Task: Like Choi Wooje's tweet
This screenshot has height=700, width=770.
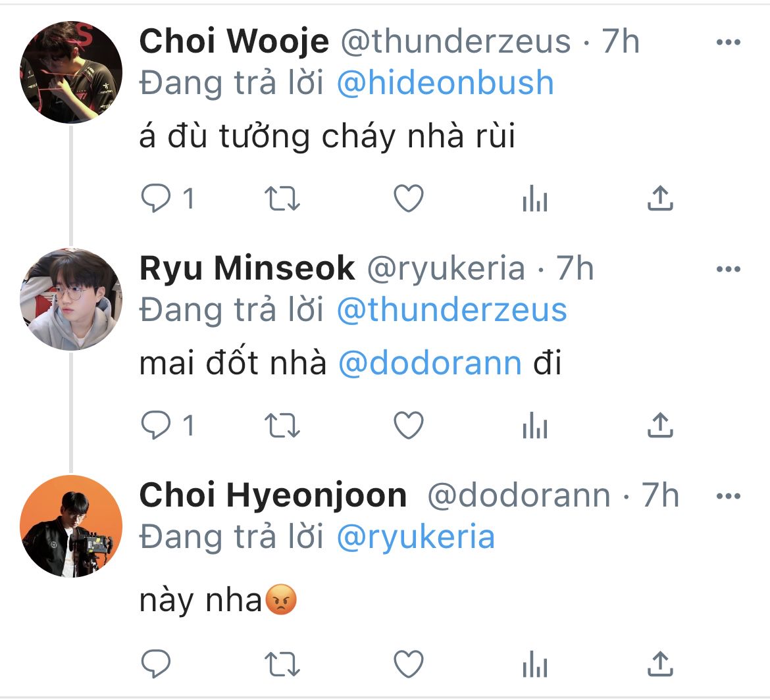Action: [x=408, y=199]
